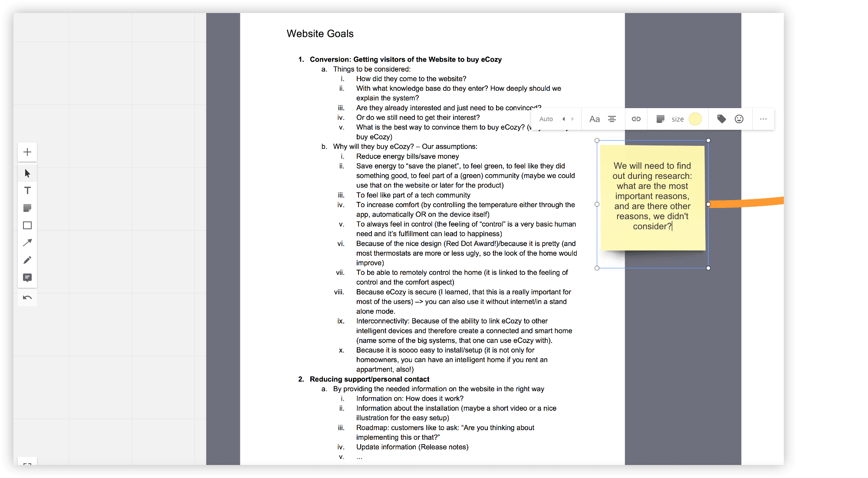Click 'Why will they buy eCozy?' line
This screenshot has width=868, height=478.
coord(405,146)
